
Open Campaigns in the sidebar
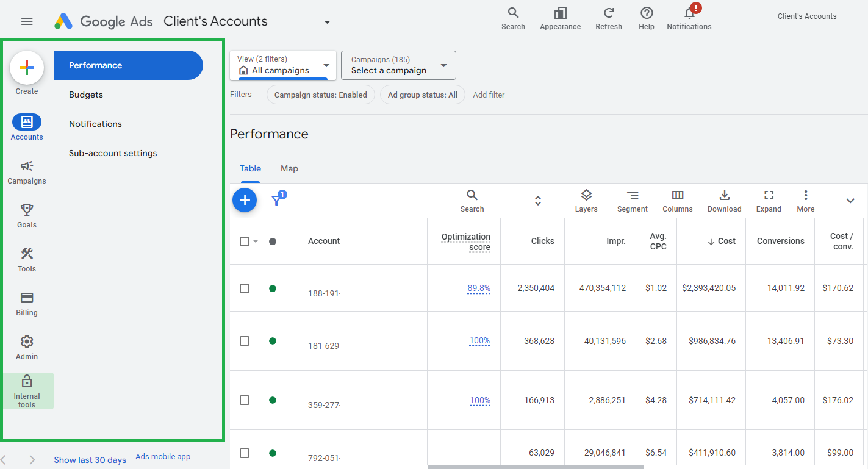pyautogui.click(x=27, y=172)
